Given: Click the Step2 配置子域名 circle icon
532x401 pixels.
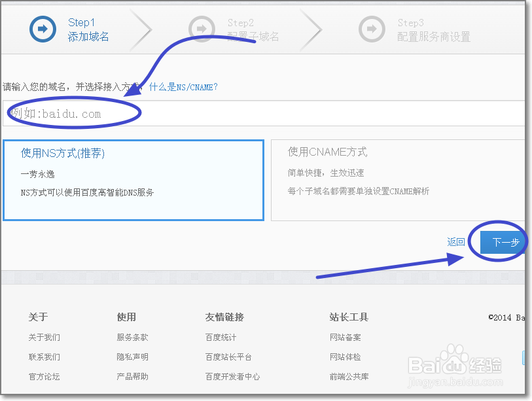Looking at the screenshot, I should coord(202,29).
